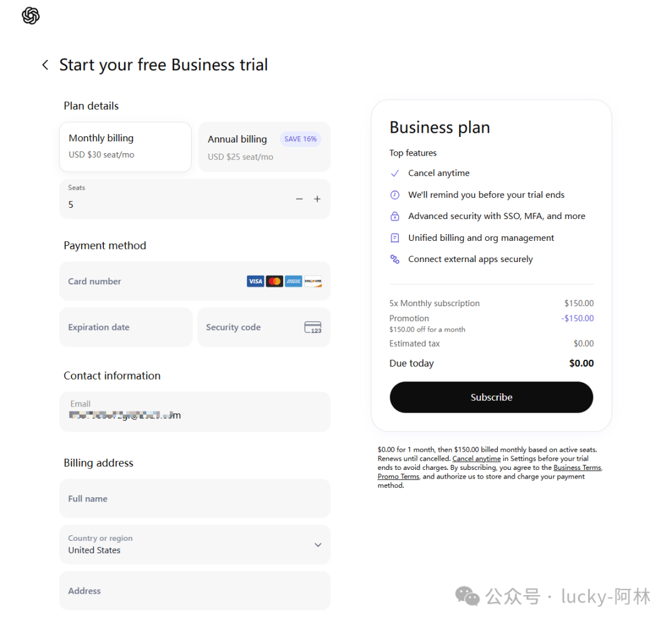Viewport: 672px width, 623px height.
Task: Open the Business Terms link
Action: point(576,467)
